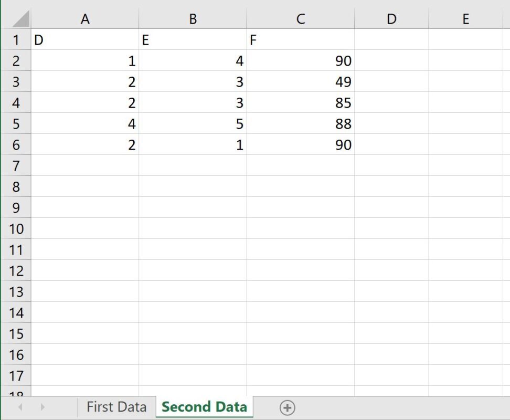
Task: Select row 1 header
Action: click(x=16, y=39)
